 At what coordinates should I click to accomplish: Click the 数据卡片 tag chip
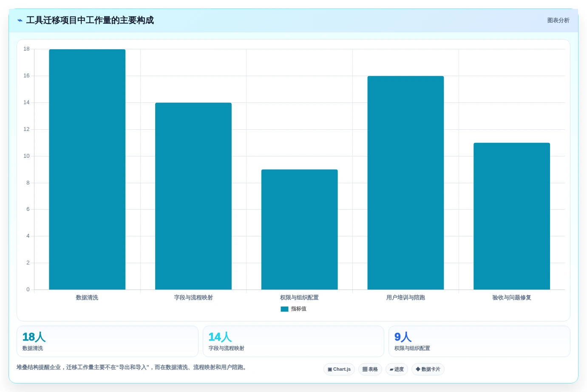click(428, 369)
